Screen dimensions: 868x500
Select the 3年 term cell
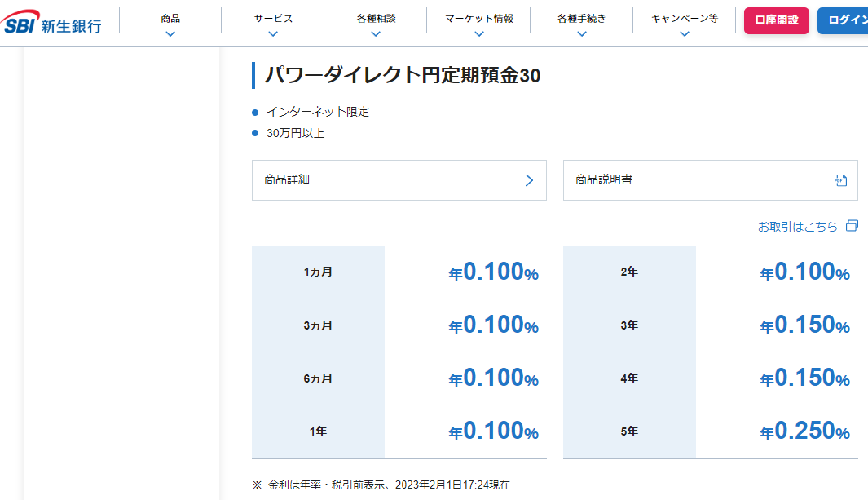tap(629, 325)
